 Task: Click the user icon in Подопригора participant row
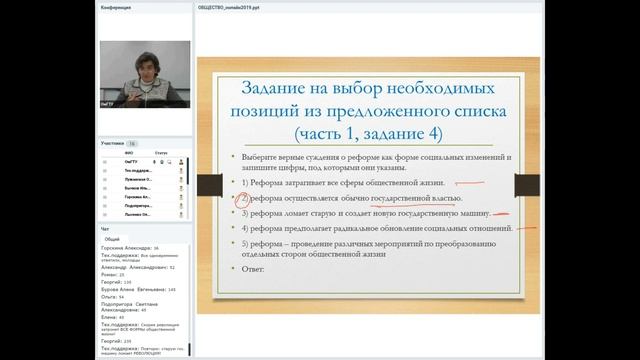click(181, 206)
